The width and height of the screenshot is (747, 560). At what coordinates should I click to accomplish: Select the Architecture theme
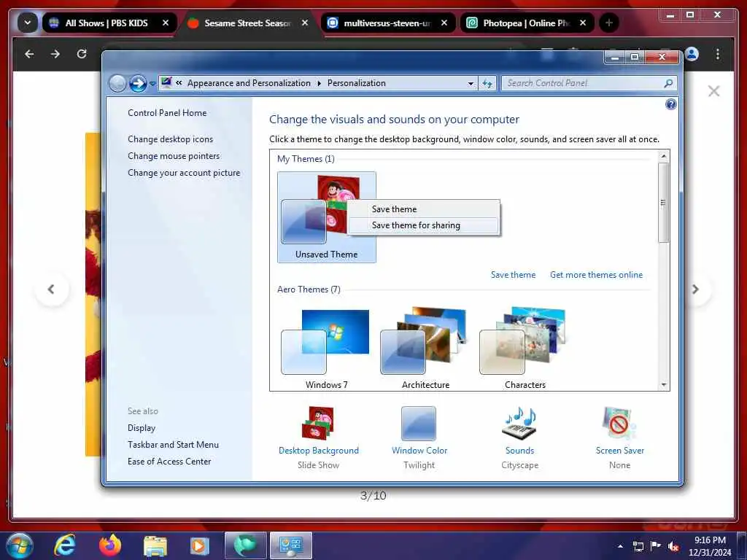click(x=425, y=349)
